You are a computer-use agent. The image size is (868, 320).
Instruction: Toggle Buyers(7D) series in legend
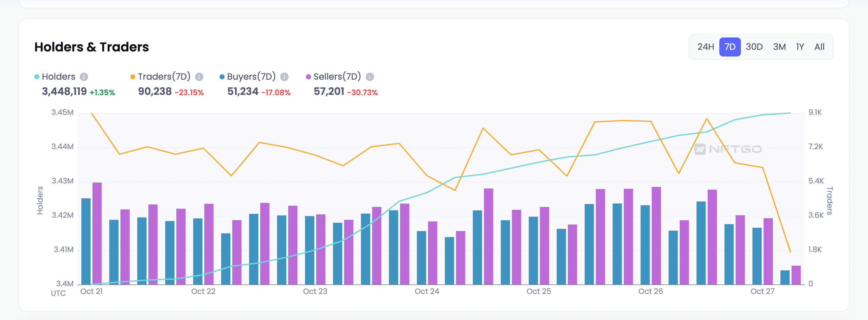(x=251, y=77)
